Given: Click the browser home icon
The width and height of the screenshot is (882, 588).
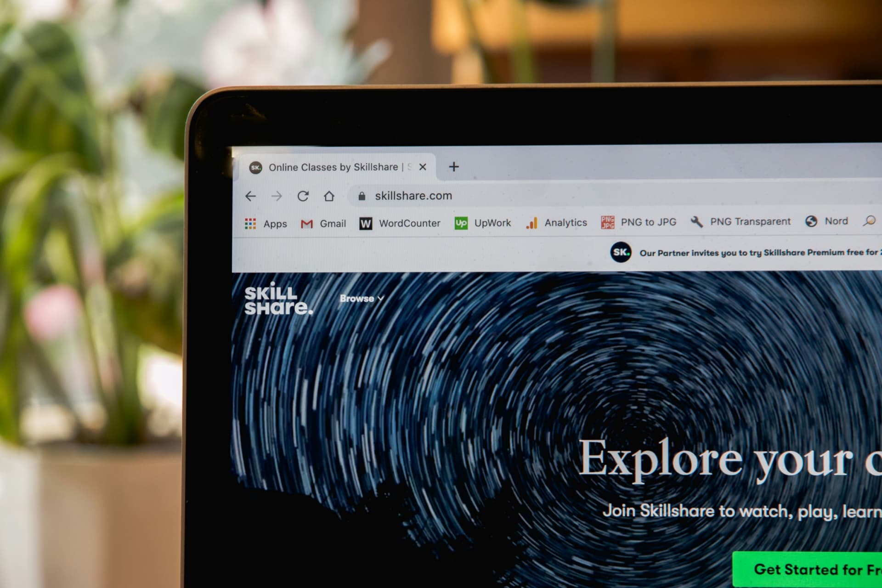Looking at the screenshot, I should [330, 196].
